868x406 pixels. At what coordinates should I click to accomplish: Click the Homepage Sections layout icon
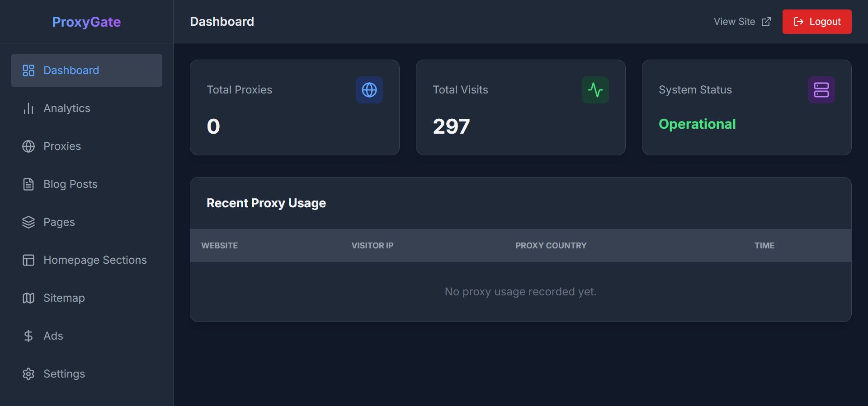point(28,260)
